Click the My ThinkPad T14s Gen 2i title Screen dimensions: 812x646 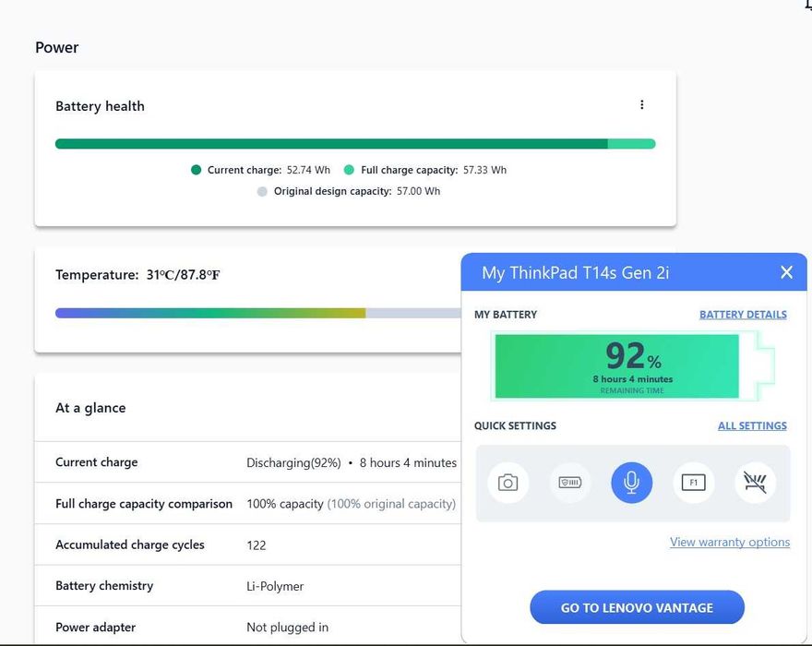[x=576, y=272]
